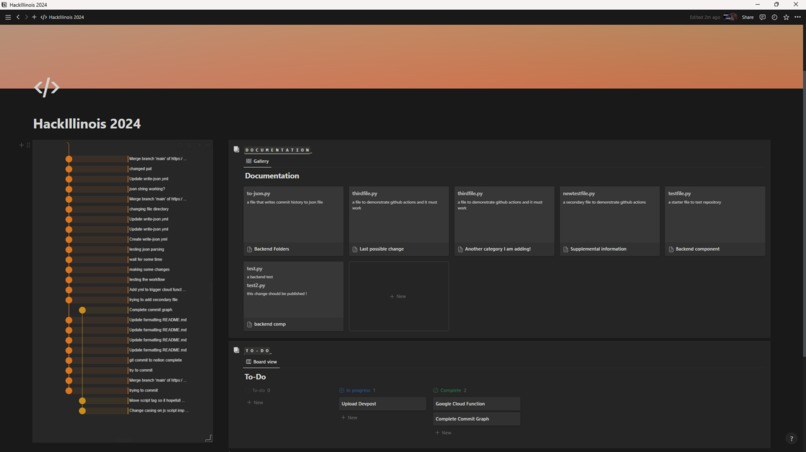Viewport: 806px width, 452px height.
Task: Click the commit node beside 'Change casing on js script'
Action: click(82, 411)
